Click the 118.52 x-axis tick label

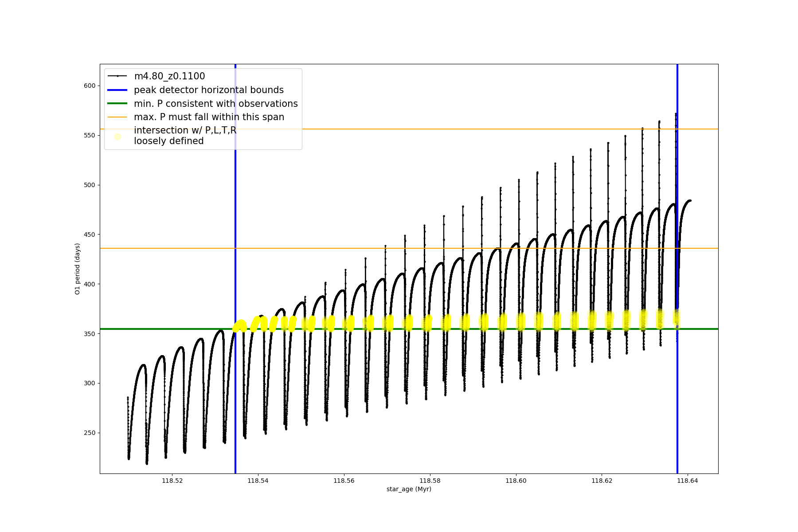coord(172,481)
